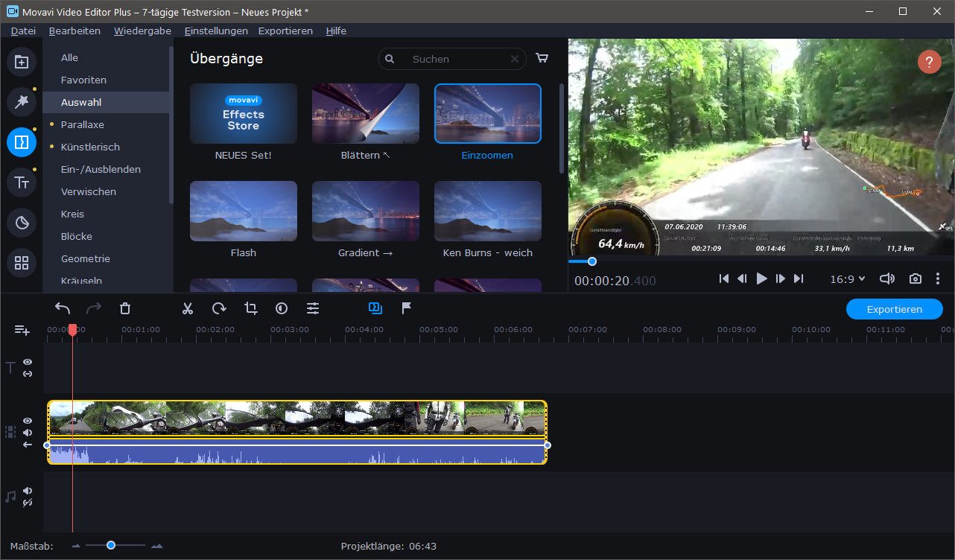Click the scissors split clip tool
The height and width of the screenshot is (560, 955).
[x=188, y=308]
